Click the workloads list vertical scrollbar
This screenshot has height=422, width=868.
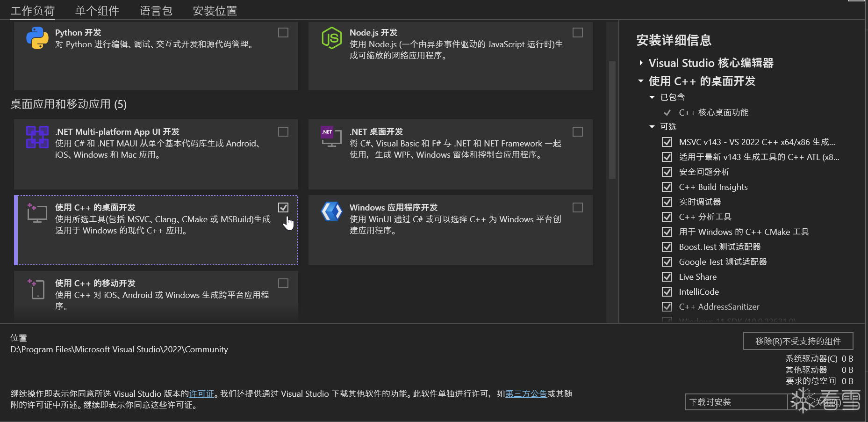[x=612, y=120]
